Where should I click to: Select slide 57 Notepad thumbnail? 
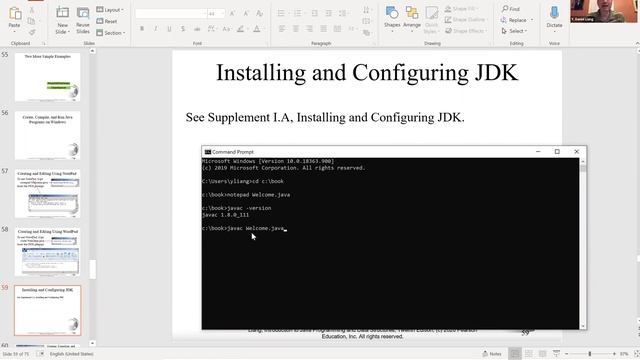[47, 193]
